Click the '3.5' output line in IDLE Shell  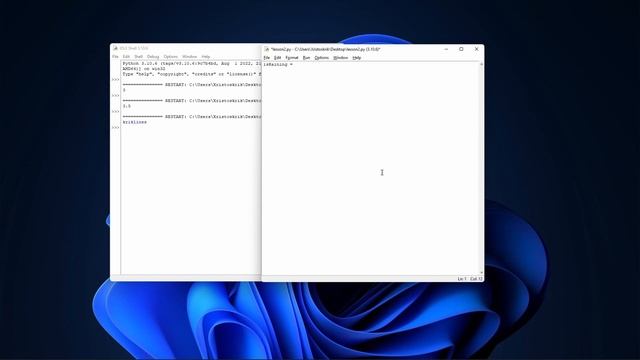coord(127,106)
